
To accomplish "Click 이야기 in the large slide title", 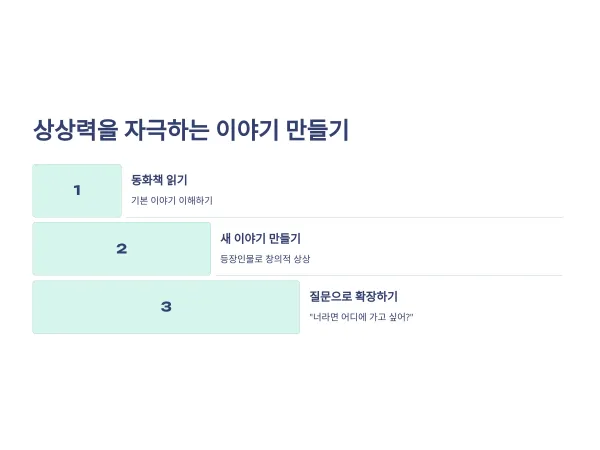I will click(247, 130).
